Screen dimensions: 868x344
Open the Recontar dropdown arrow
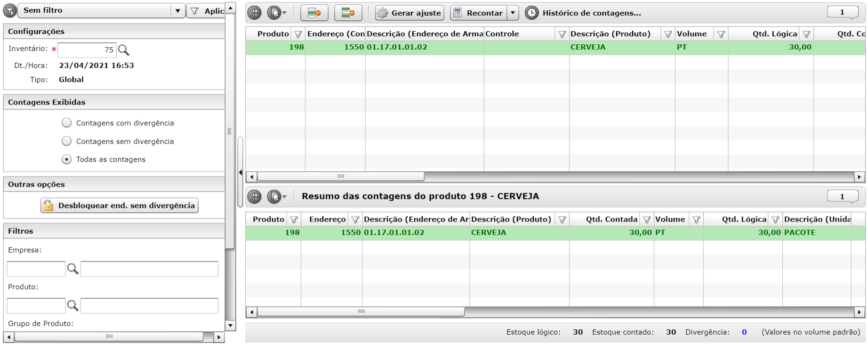point(513,13)
